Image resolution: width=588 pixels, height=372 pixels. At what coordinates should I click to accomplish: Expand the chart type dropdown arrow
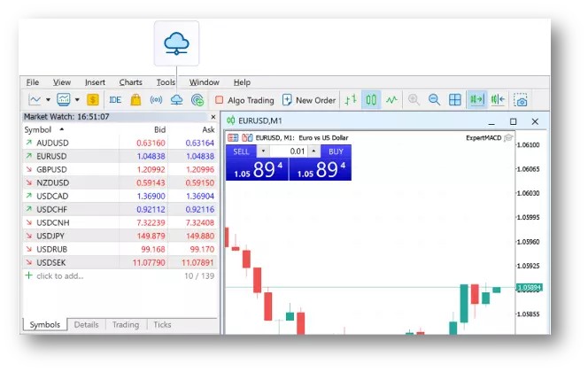tap(48, 100)
